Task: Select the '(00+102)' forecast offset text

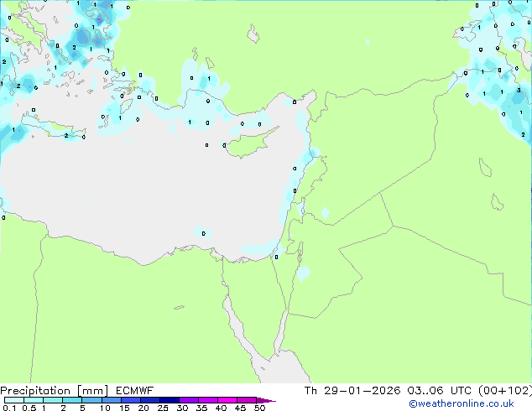Action: (x=505, y=391)
